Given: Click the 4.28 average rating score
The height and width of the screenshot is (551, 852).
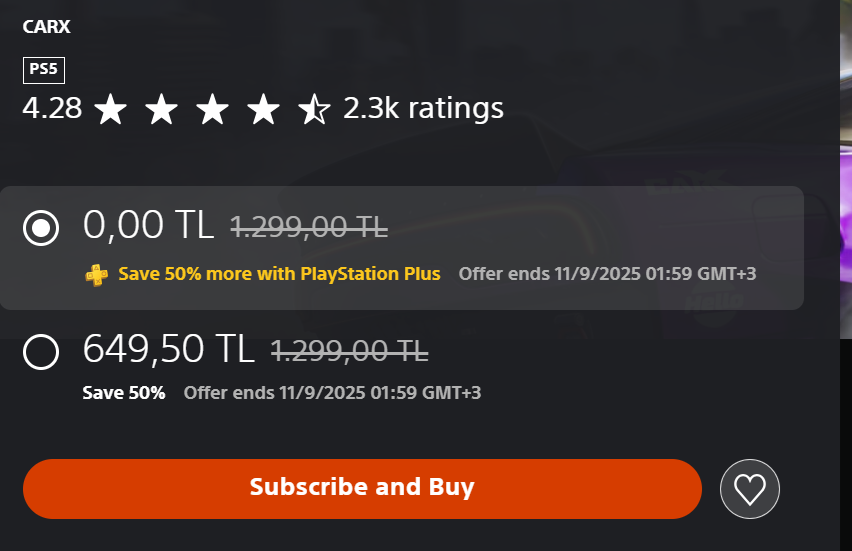Looking at the screenshot, I should tap(52, 108).
